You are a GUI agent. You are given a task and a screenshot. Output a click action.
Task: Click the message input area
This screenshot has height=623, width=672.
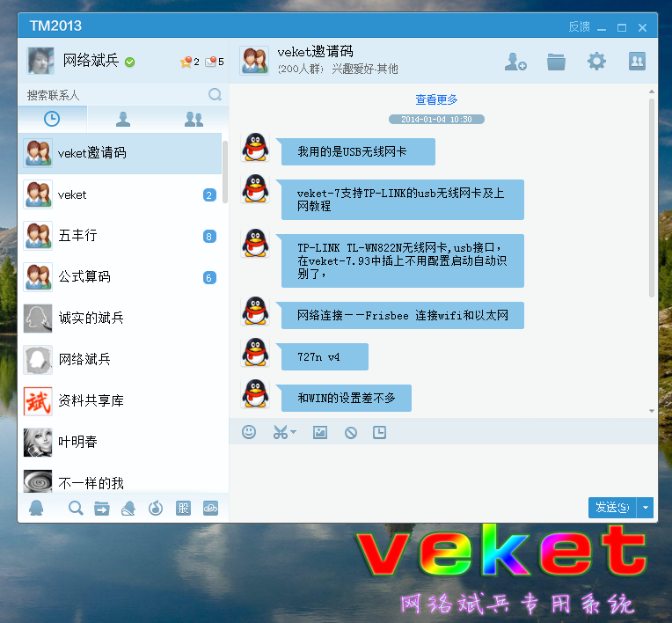coord(443,470)
